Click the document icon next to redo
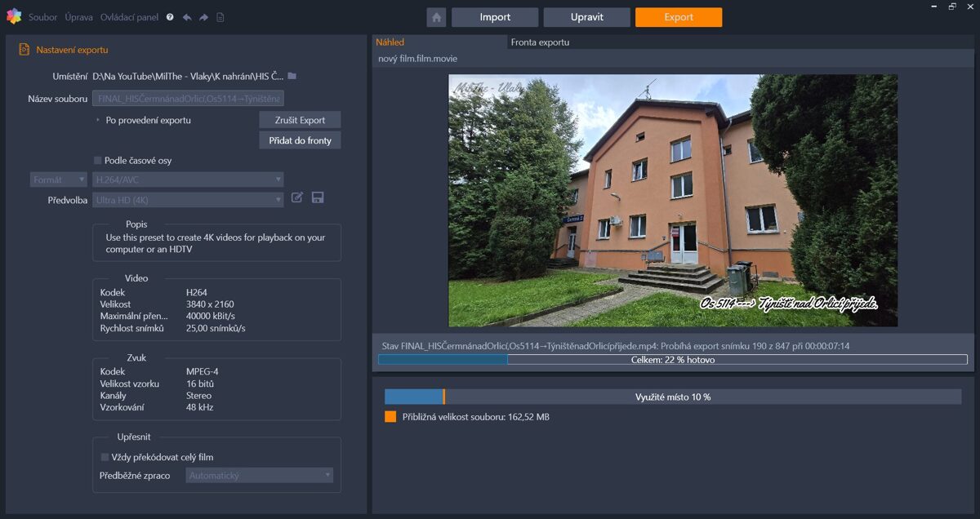980x519 pixels. tap(220, 17)
